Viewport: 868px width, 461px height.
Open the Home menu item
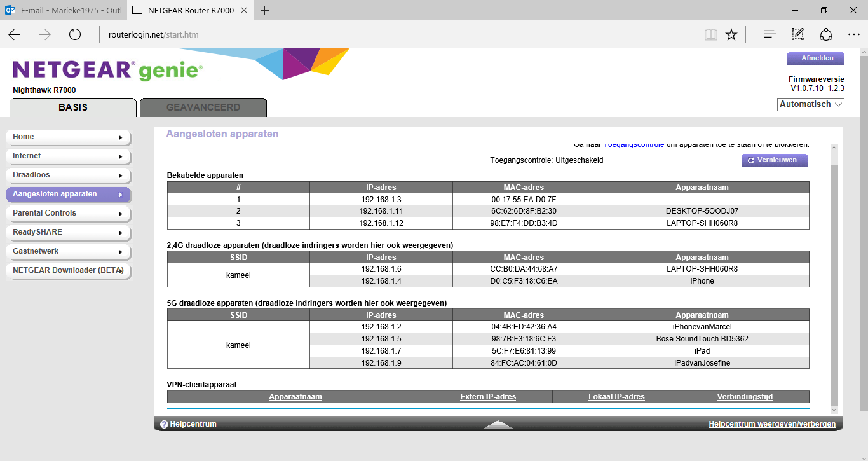68,137
